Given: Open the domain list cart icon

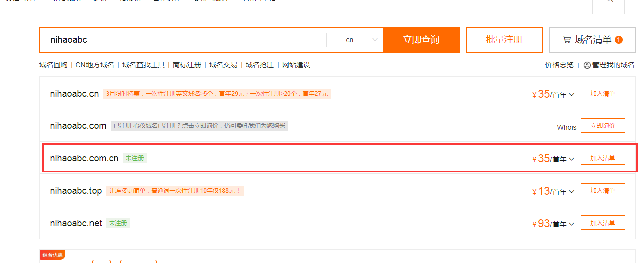Looking at the screenshot, I should click(x=567, y=40).
